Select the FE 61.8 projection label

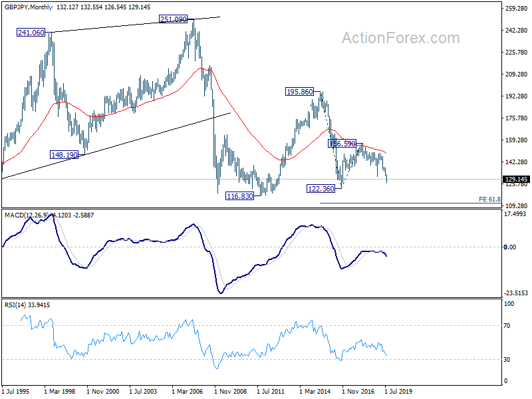click(489, 199)
